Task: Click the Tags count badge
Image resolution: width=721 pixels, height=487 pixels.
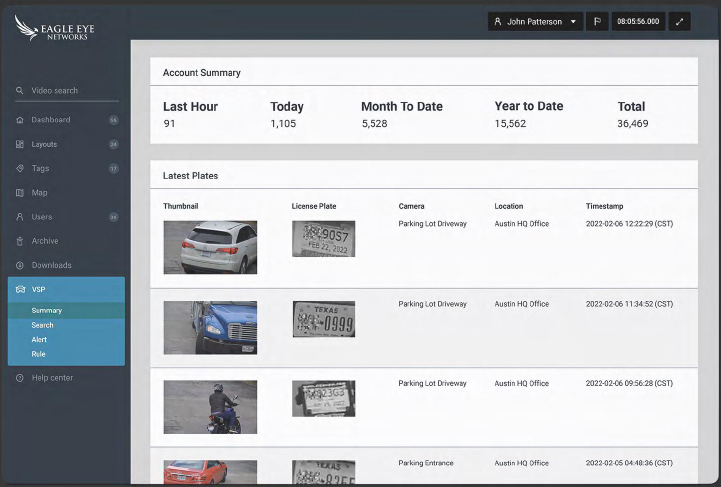Action: point(114,168)
